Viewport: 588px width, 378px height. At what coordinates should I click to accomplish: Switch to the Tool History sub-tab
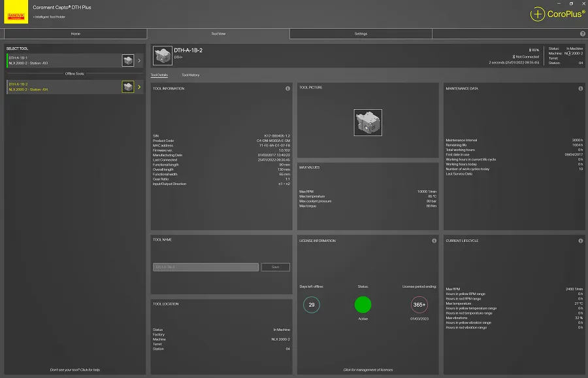click(x=191, y=75)
